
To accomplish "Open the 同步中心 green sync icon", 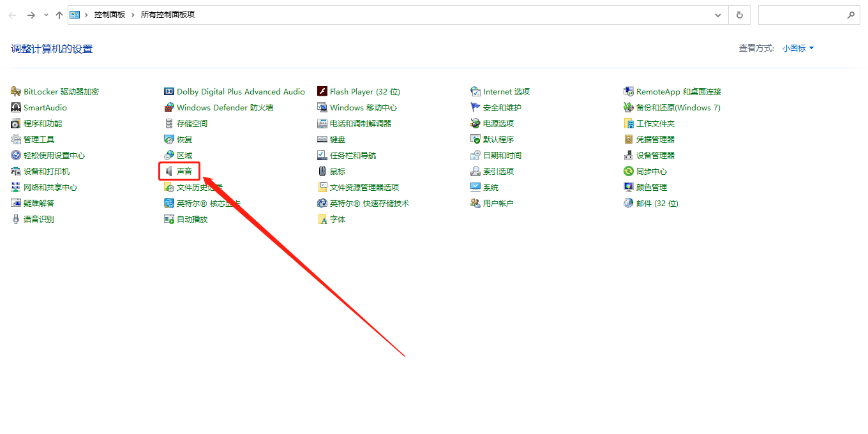I will tap(629, 172).
